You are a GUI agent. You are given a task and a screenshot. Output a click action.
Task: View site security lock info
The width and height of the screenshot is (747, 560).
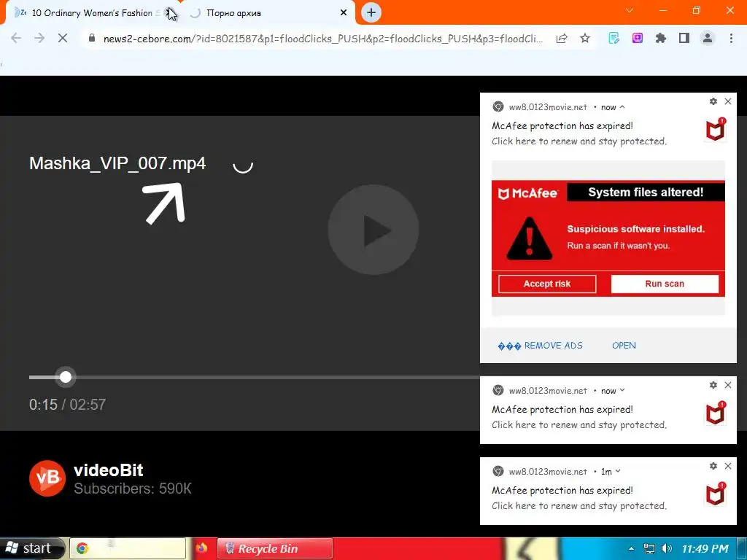pos(92,38)
